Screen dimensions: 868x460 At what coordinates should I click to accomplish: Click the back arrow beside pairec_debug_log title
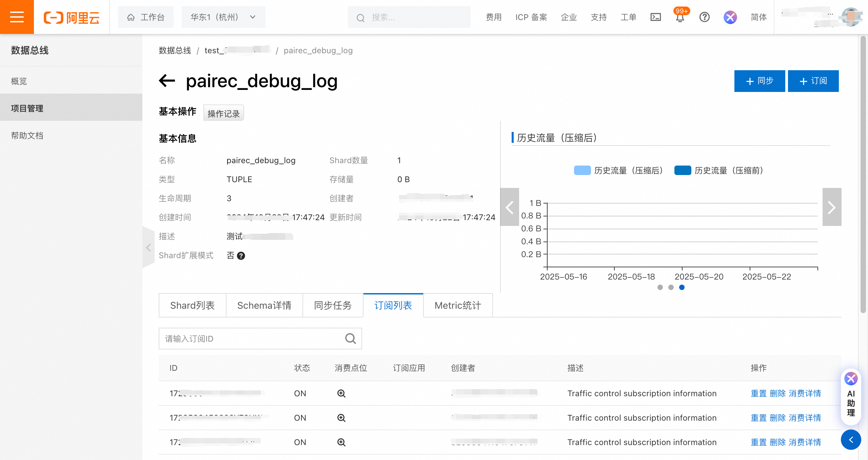(167, 81)
